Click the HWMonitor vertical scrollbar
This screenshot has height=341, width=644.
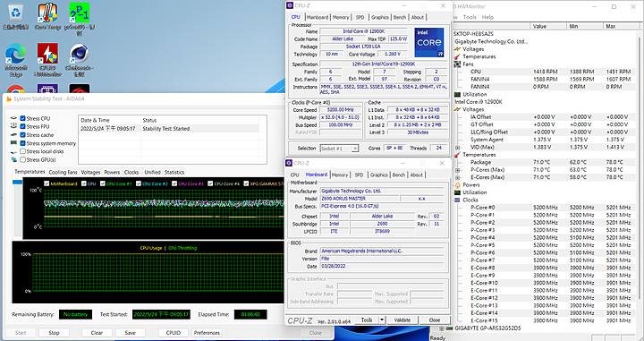pos(640,181)
